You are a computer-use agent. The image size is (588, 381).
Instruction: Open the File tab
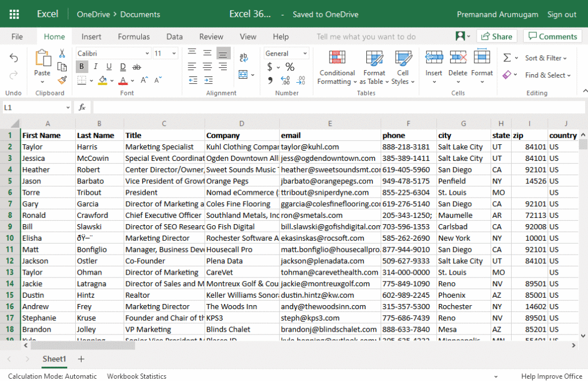tap(17, 37)
